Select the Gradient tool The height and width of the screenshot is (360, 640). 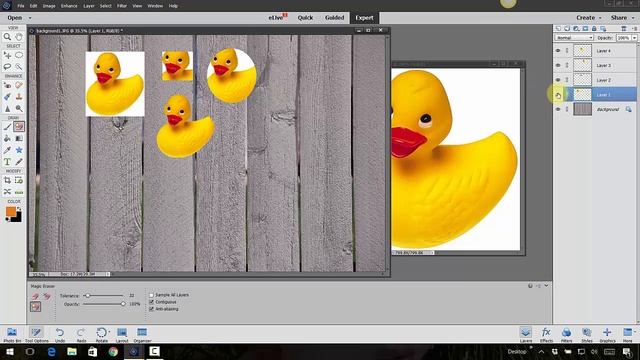coord(19,138)
